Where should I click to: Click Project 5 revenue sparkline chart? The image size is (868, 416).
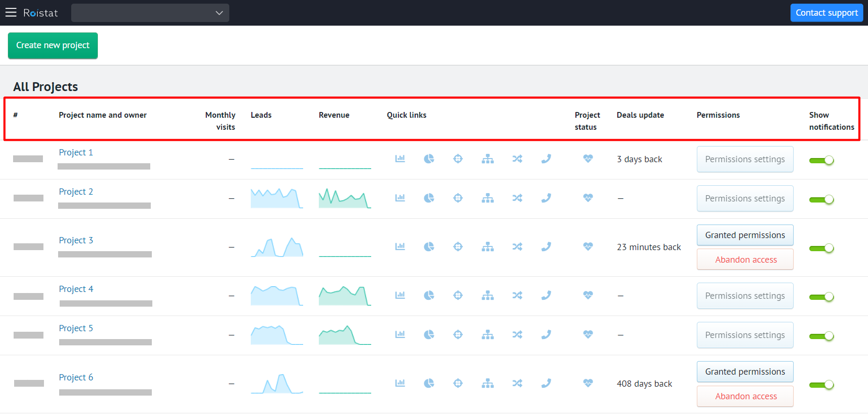[x=345, y=334]
